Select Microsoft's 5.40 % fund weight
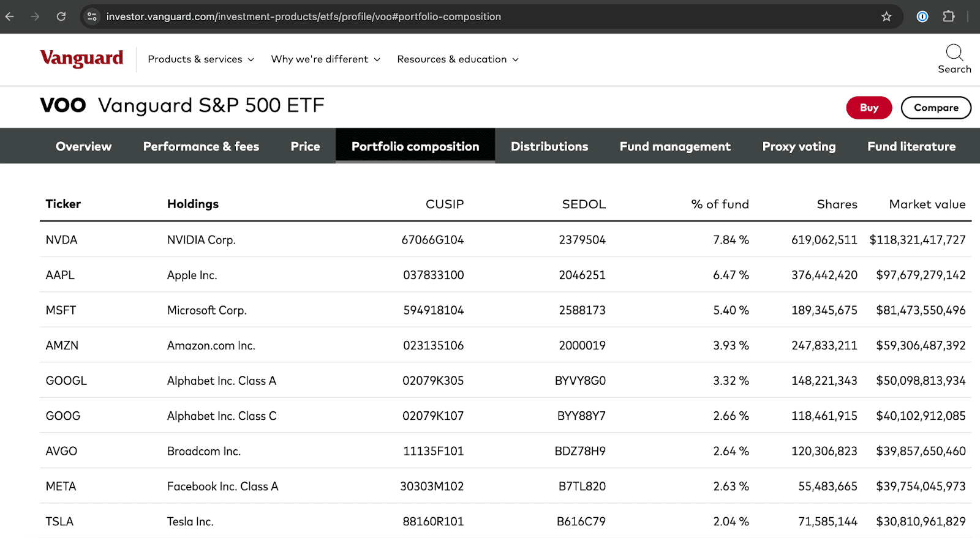The height and width of the screenshot is (538, 980). point(731,310)
